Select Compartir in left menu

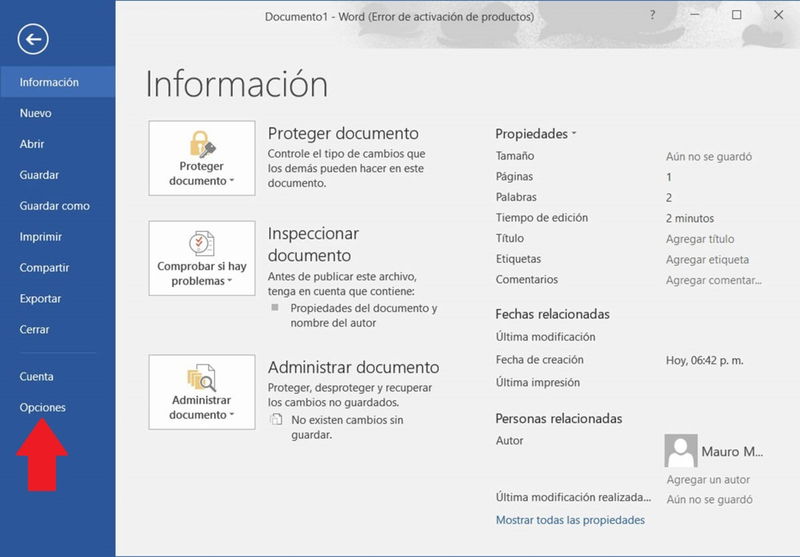tap(44, 268)
